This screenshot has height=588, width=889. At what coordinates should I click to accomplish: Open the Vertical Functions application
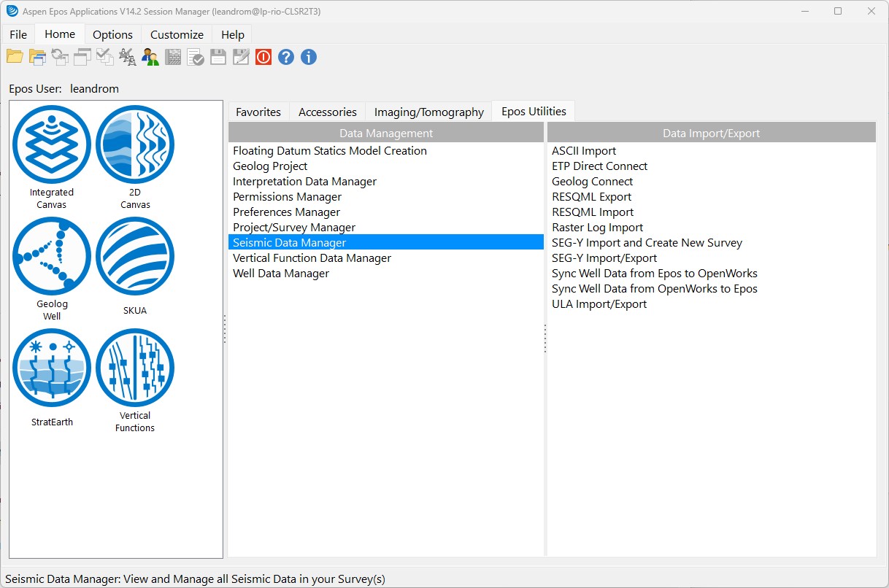point(135,368)
